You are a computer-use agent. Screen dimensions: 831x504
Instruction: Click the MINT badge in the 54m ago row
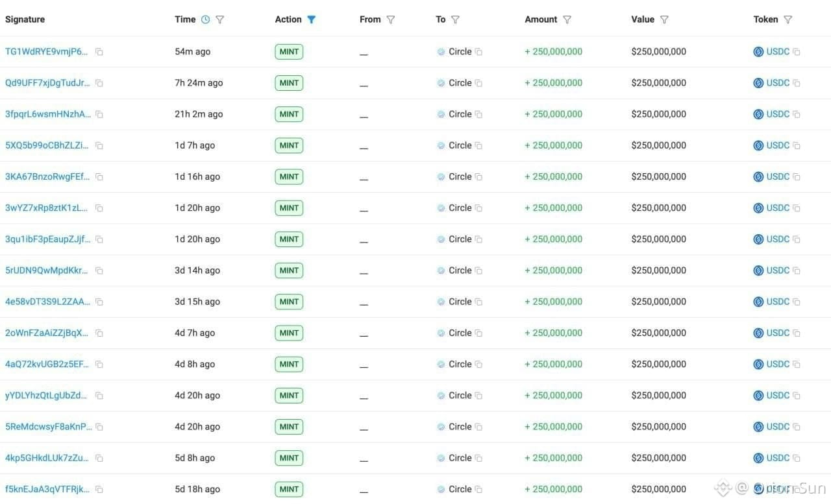289,52
